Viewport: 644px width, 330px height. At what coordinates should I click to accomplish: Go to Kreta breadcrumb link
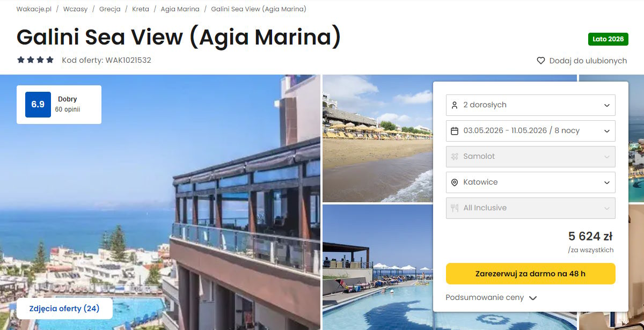(141, 9)
